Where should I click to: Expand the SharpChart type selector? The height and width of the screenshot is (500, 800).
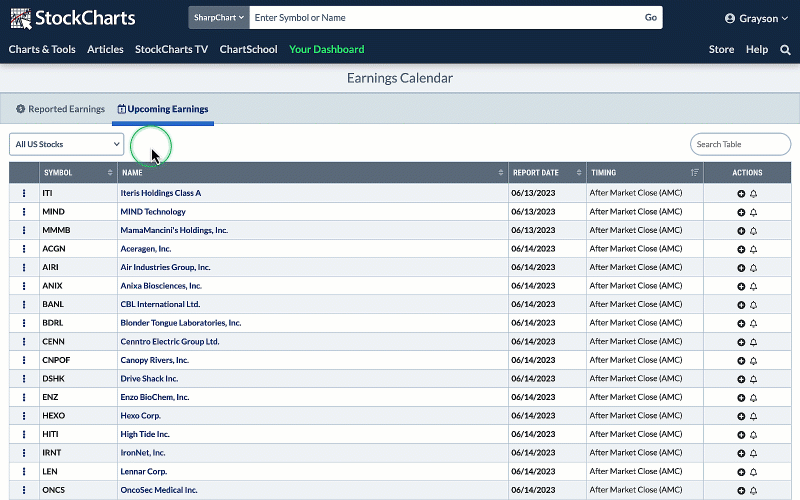tap(219, 17)
